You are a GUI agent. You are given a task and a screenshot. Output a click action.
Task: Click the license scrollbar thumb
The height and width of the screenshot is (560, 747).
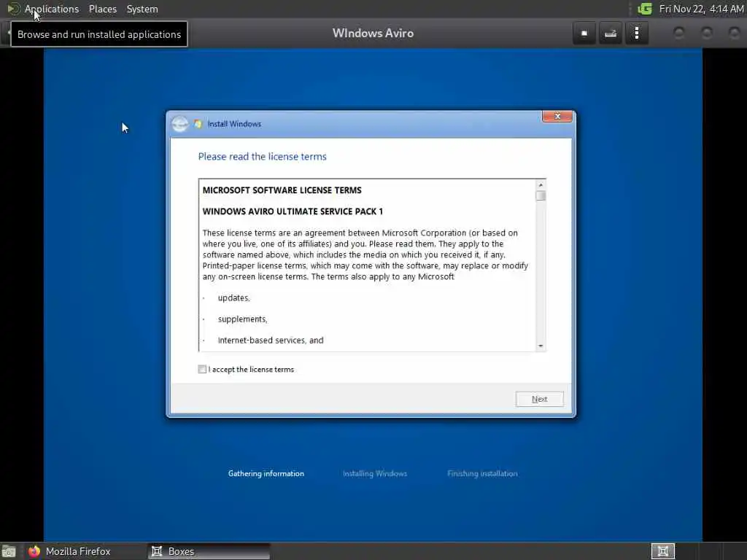[541, 195]
